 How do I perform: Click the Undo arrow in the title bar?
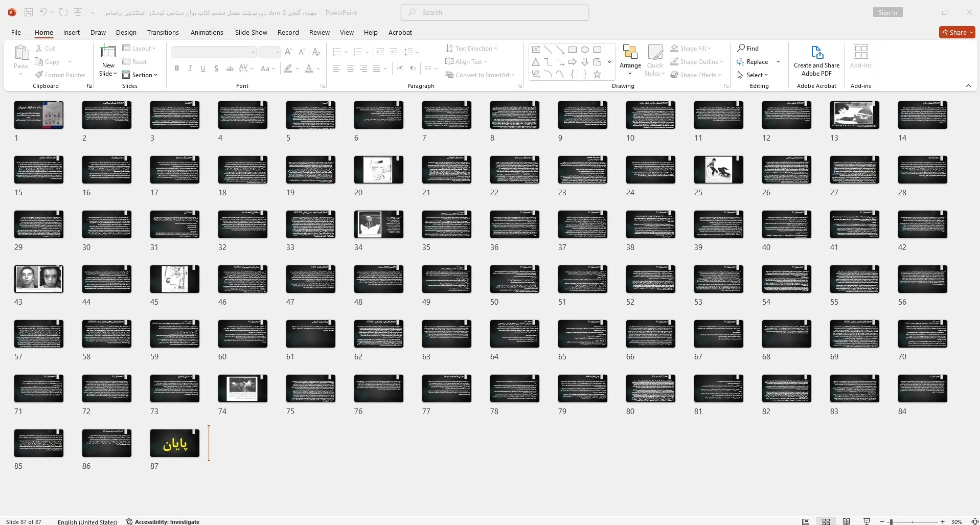click(x=43, y=12)
